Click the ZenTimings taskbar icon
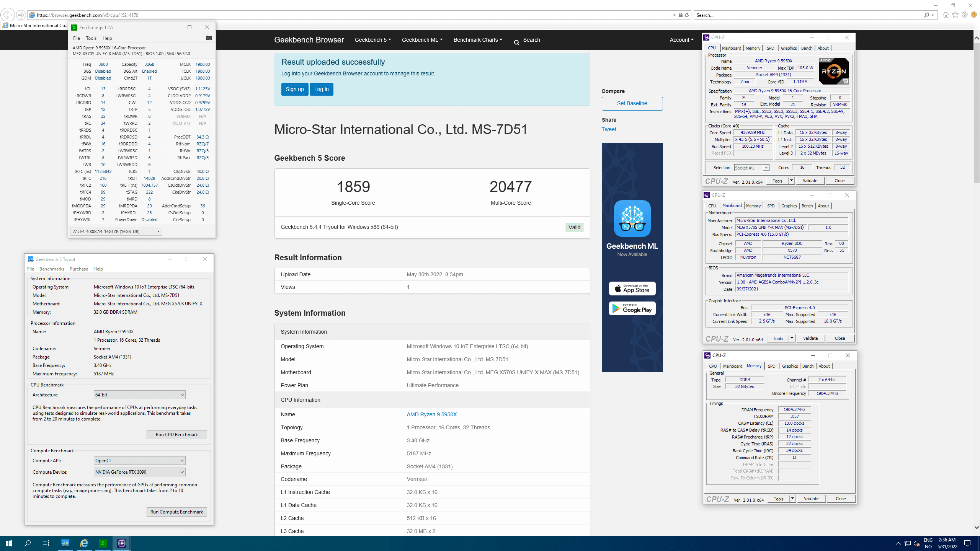The height and width of the screenshot is (551, 980). 103,543
